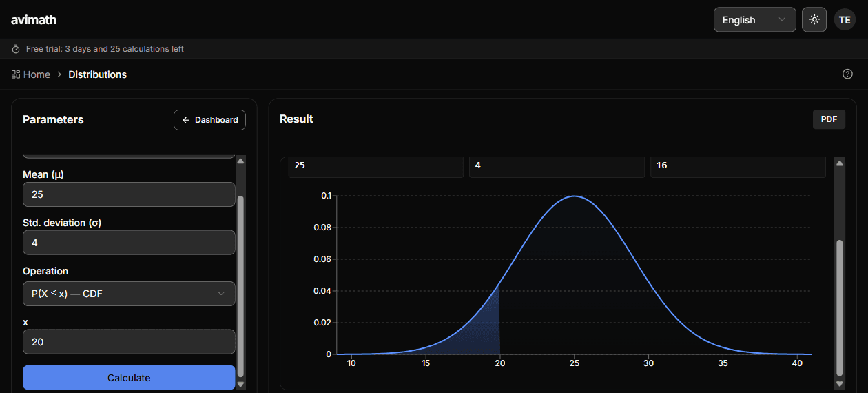Click the result cell showing 25
Viewport: 868px width, 393px height.
pos(376,166)
